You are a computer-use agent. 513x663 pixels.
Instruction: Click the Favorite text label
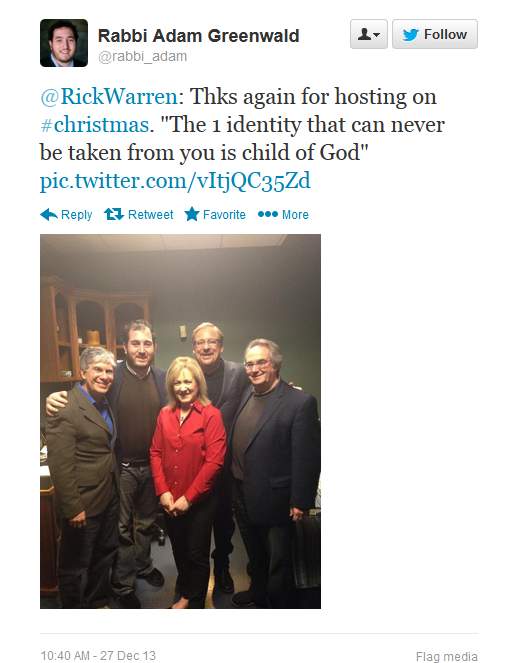224,214
